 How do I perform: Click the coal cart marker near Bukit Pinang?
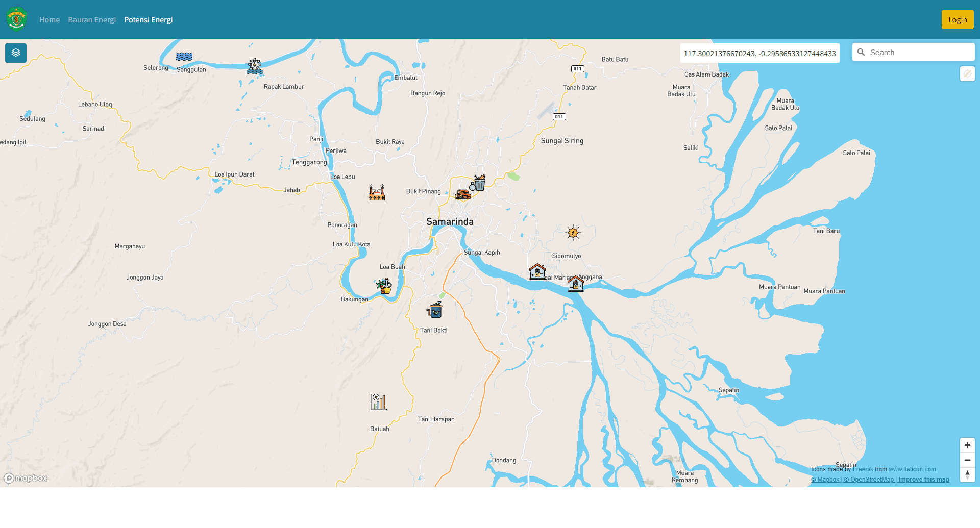463,194
